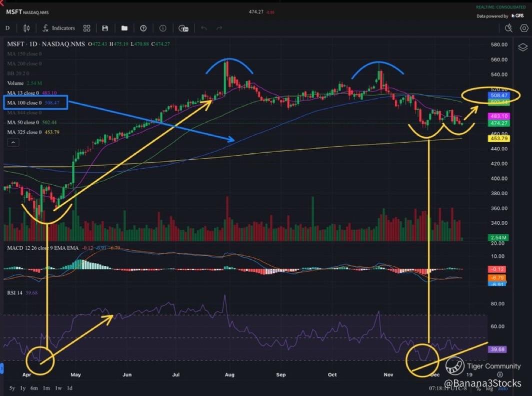Select the BB 20 2 indicator legend

point(18,74)
